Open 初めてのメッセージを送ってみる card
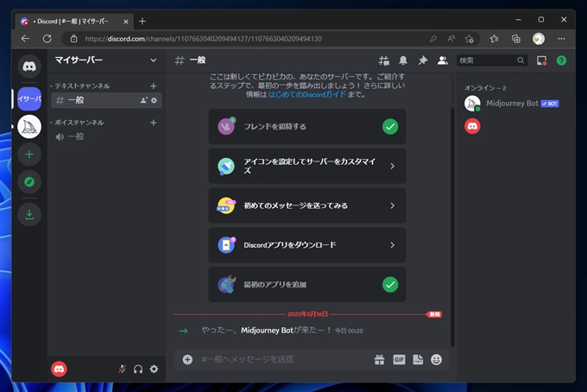Viewport: 587px width, 392px height. (307, 205)
